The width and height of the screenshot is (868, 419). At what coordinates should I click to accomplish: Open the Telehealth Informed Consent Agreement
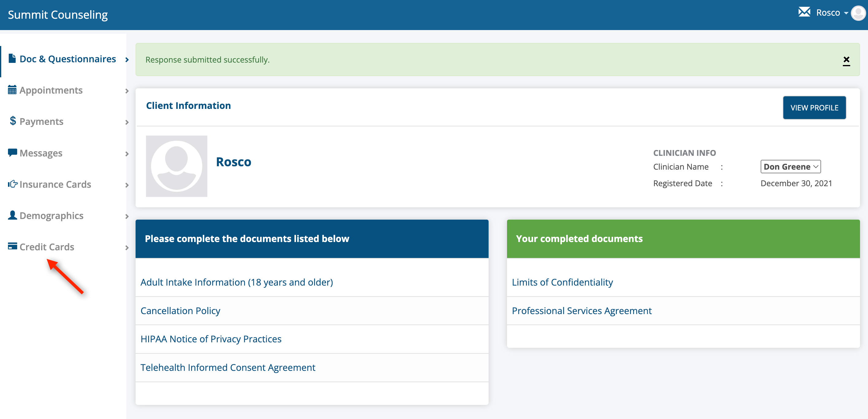click(x=228, y=367)
